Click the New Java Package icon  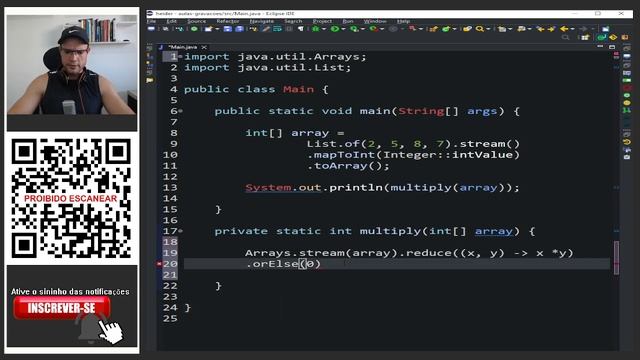[433, 29]
